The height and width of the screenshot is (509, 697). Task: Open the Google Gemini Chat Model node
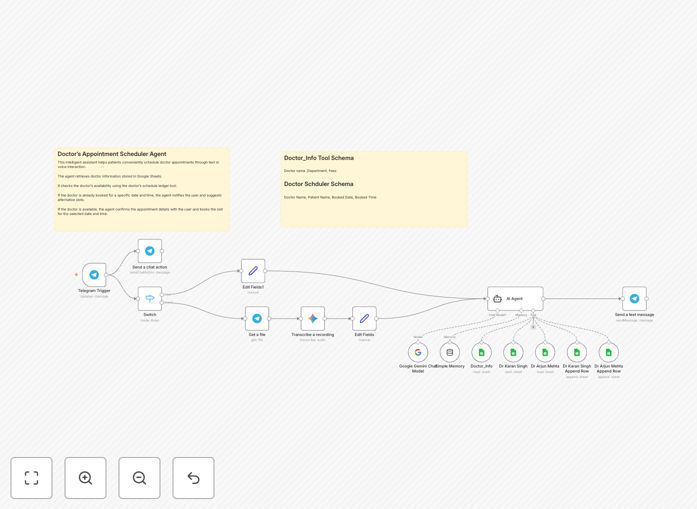(418, 353)
